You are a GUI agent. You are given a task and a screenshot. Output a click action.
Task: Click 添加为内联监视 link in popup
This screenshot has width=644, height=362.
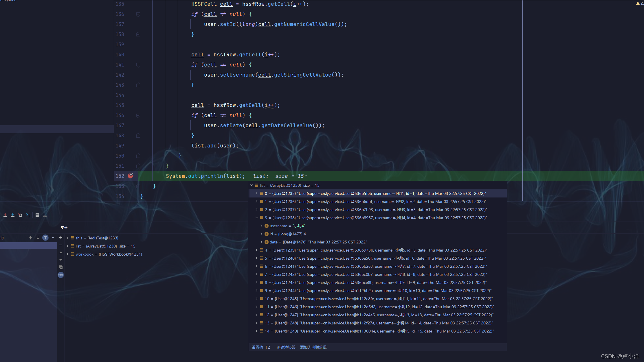(x=313, y=347)
